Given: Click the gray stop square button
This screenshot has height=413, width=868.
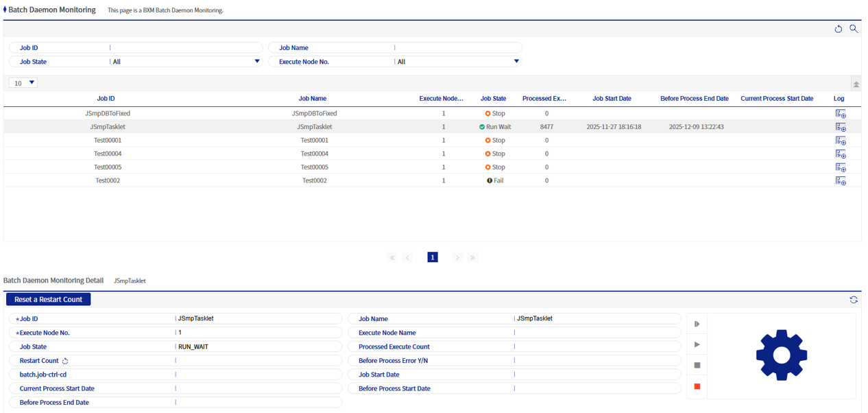Looking at the screenshot, I should click(697, 366).
